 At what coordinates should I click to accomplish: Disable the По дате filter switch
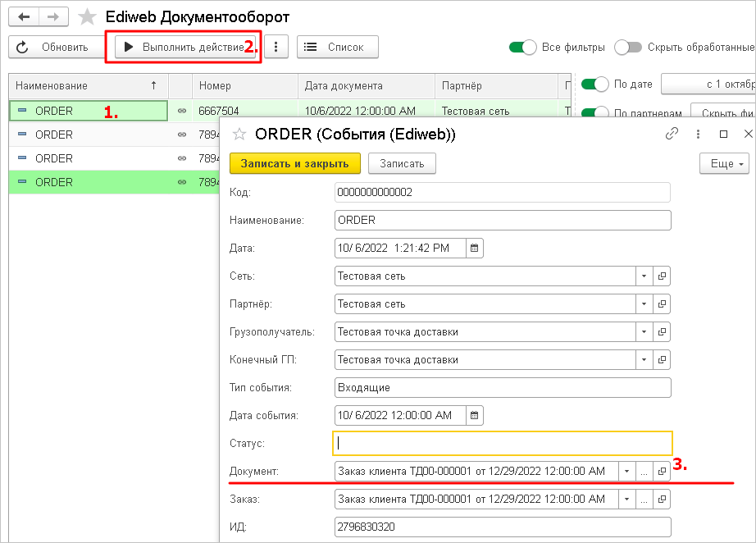(x=594, y=84)
